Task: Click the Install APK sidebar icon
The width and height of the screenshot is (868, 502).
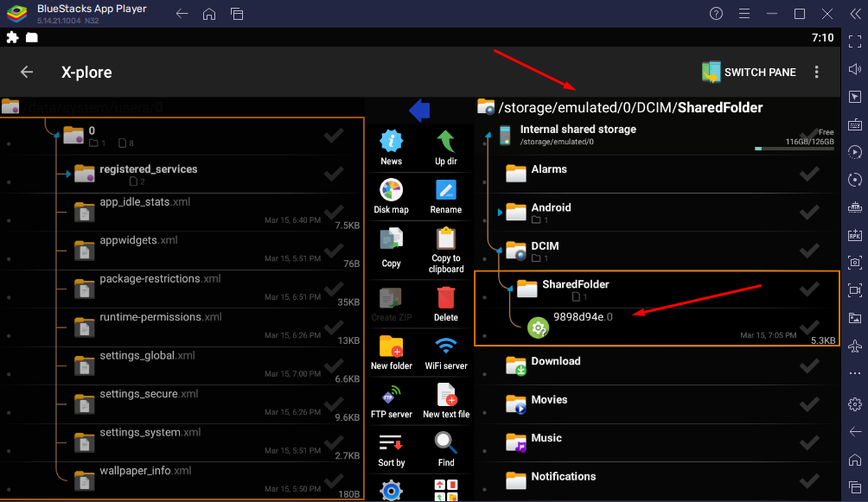Action: (855, 235)
